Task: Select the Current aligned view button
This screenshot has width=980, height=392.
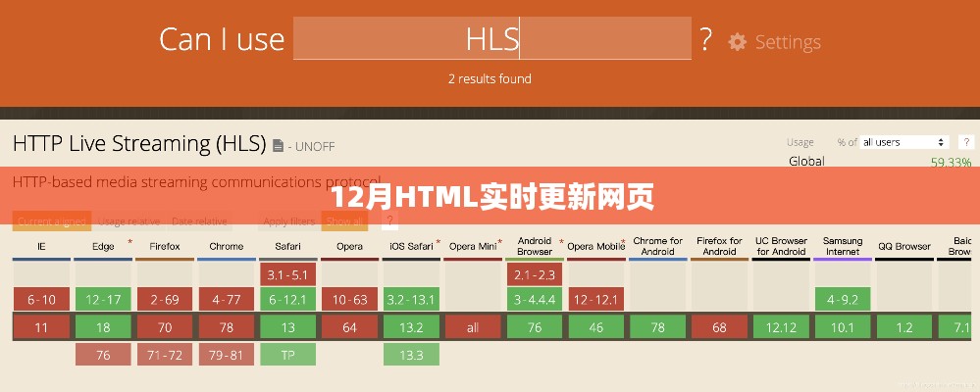Action: tap(53, 220)
